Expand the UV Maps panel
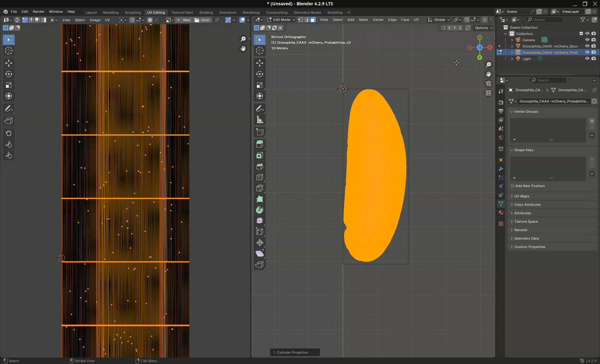The width and height of the screenshot is (600, 364). point(522,196)
